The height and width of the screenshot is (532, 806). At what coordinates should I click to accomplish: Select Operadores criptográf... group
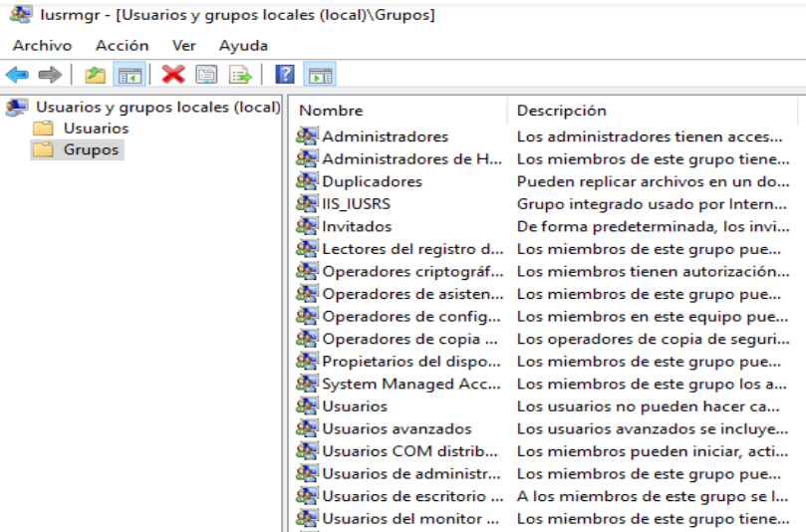[412, 271]
